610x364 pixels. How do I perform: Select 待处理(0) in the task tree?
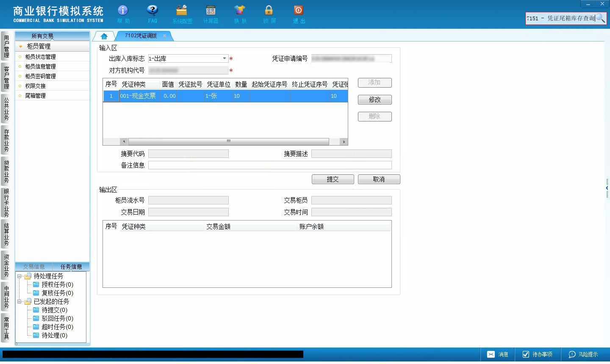point(54,335)
